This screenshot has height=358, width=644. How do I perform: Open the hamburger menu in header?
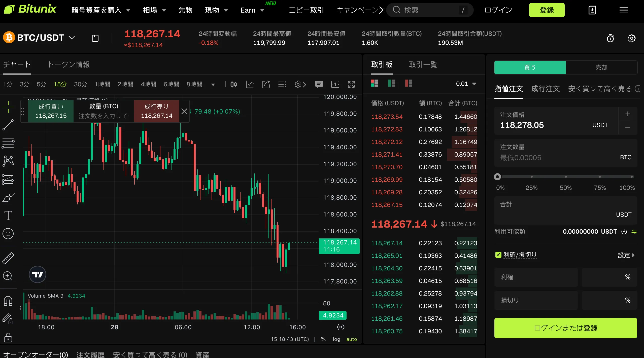(624, 10)
